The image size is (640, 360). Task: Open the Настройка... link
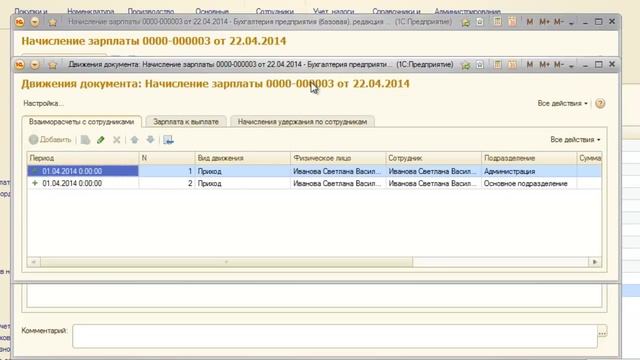point(43,103)
